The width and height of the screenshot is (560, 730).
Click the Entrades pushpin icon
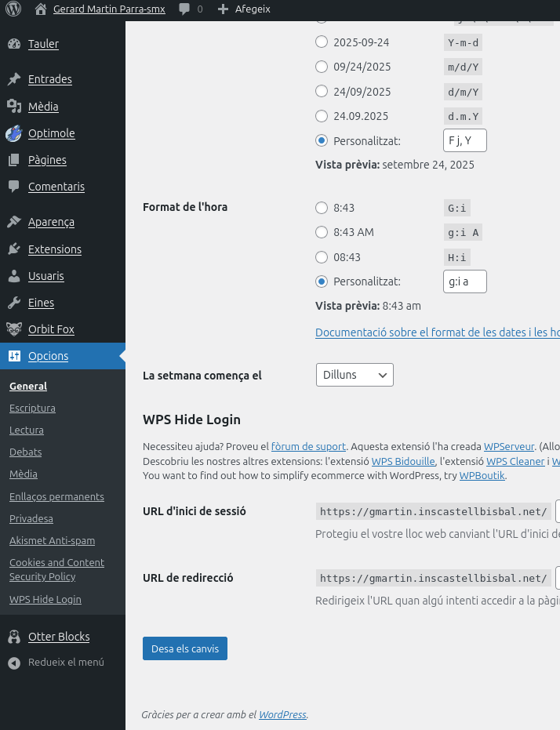13,79
